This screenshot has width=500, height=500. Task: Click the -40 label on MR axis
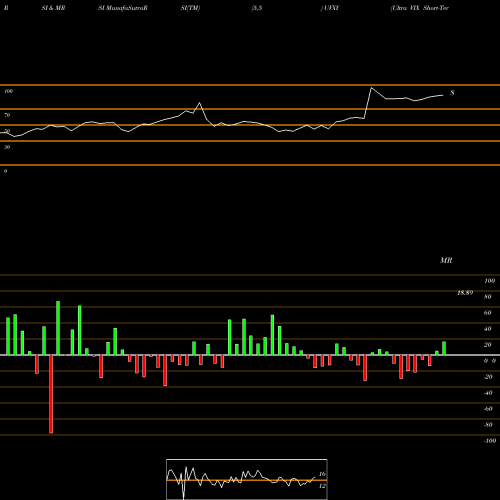point(488,393)
